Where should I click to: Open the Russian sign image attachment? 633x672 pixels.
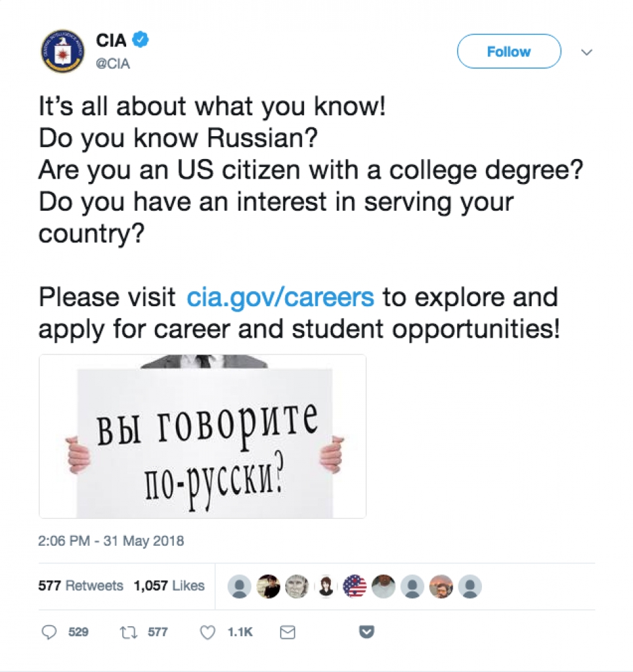(x=203, y=436)
